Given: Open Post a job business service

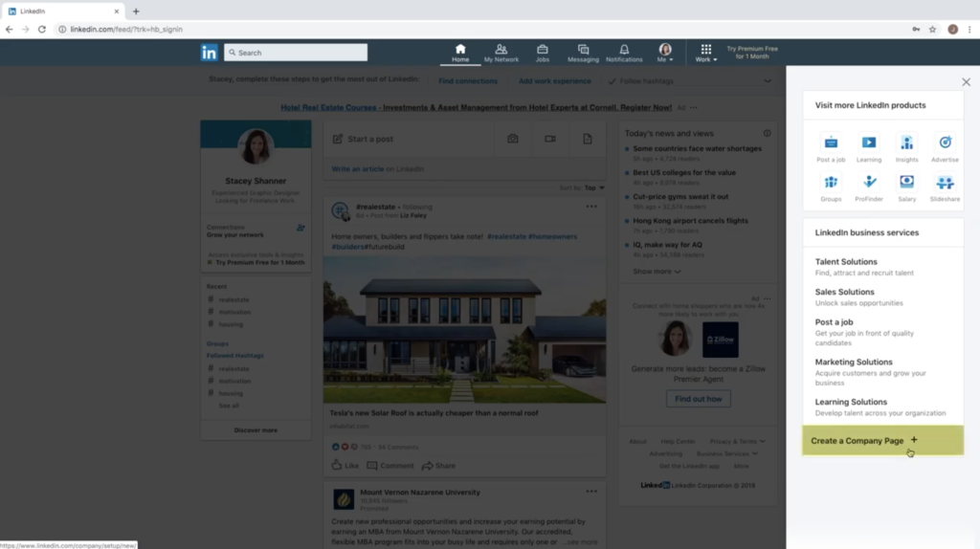Looking at the screenshot, I should [834, 322].
